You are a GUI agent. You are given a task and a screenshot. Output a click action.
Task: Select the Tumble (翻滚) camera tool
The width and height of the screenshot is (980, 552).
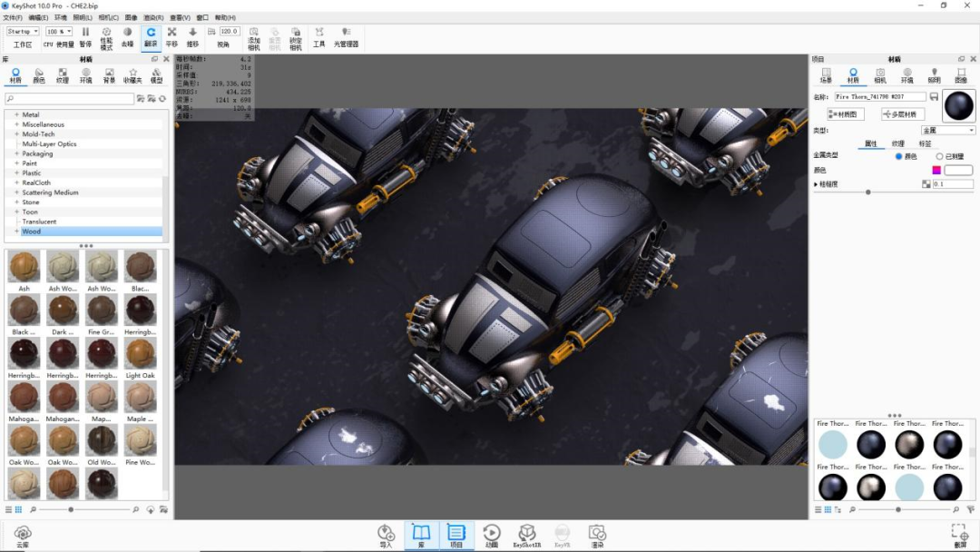[x=151, y=37]
